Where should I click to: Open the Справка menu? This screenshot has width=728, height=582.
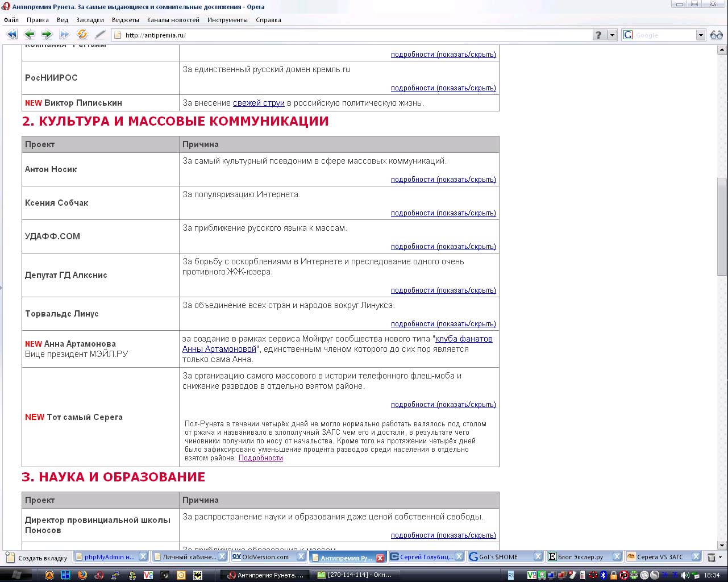coord(268,20)
